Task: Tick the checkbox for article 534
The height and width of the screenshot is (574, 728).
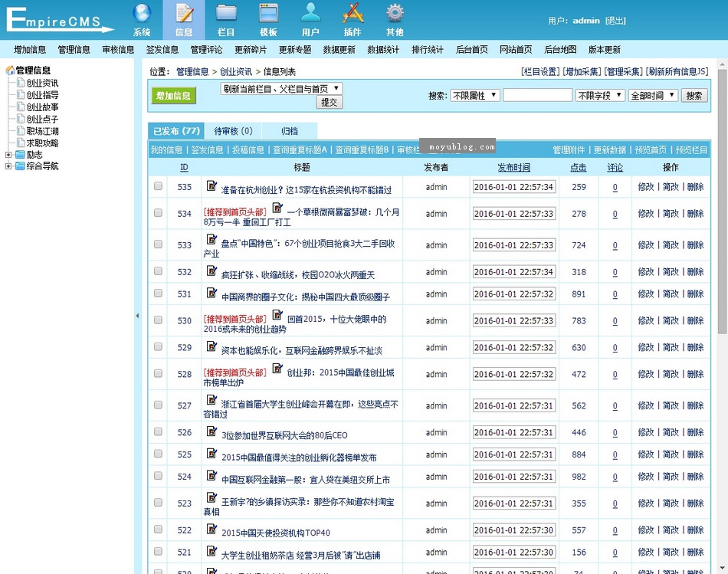Action: (x=159, y=213)
